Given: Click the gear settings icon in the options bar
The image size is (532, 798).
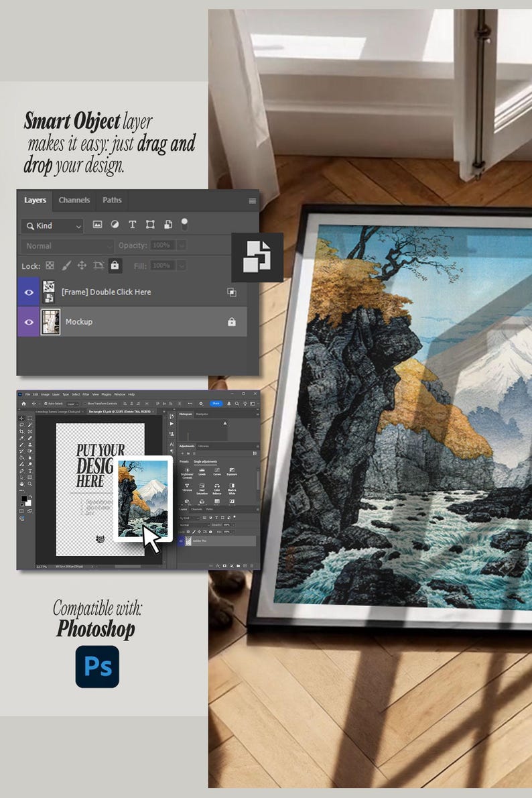Looking at the screenshot, I should 201,404.
